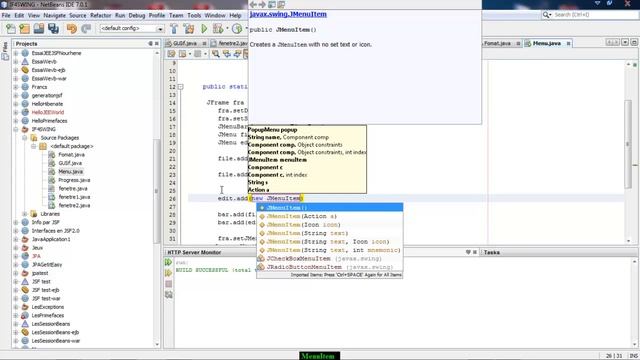
Task: Collapse the code fold at line 12
Action: pos(181,87)
